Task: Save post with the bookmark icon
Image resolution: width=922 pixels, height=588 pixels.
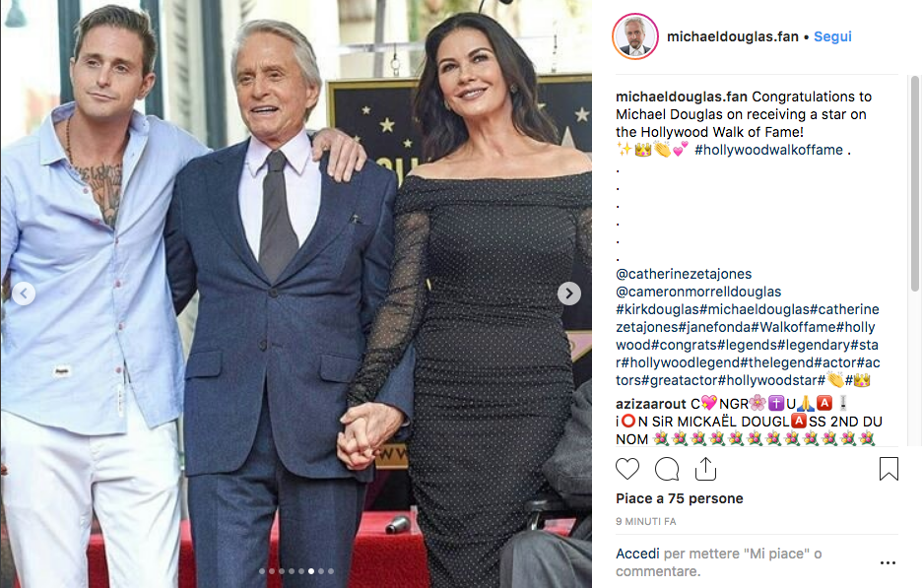Action: pyautogui.click(x=889, y=469)
